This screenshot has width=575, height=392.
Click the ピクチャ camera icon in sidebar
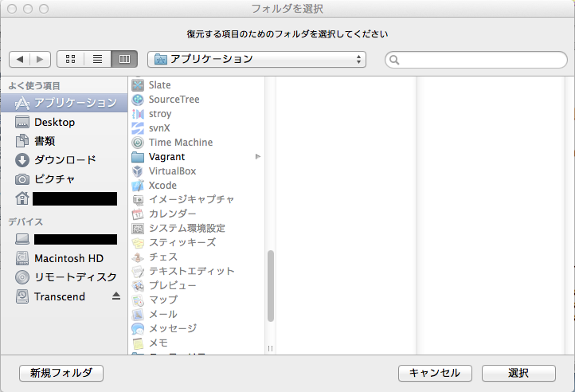(22, 179)
